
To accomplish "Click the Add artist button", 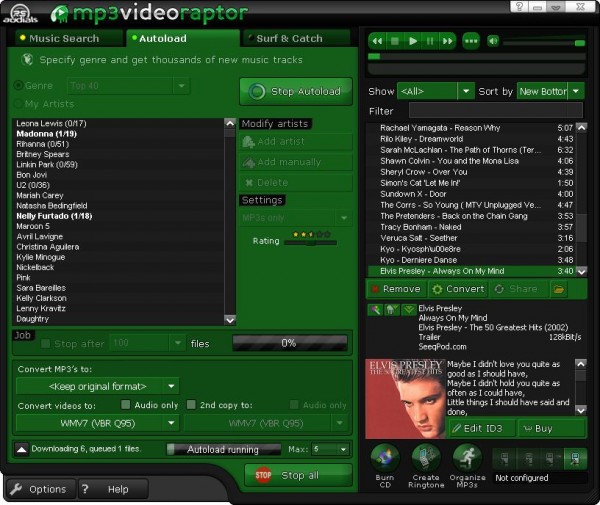I will pos(296,142).
